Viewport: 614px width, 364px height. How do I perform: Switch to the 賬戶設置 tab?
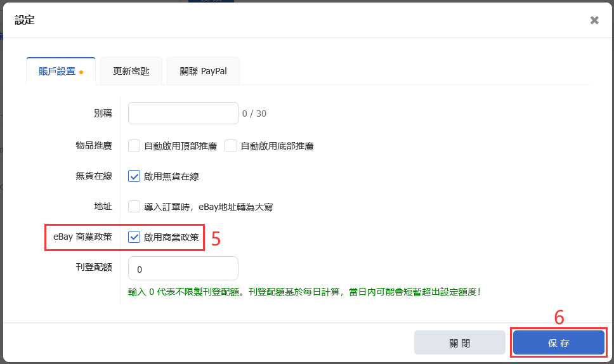pyautogui.click(x=57, y=72)
